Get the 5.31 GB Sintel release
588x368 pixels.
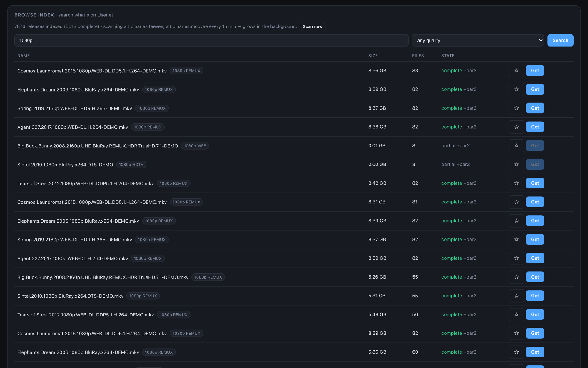click(x=535, y=296)
